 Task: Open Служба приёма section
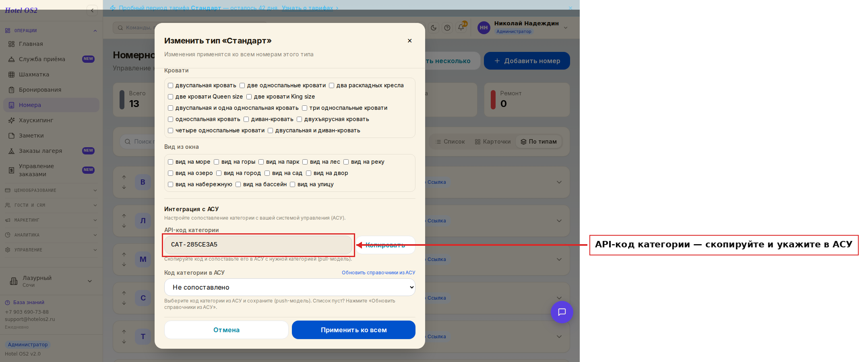(51, 59)
